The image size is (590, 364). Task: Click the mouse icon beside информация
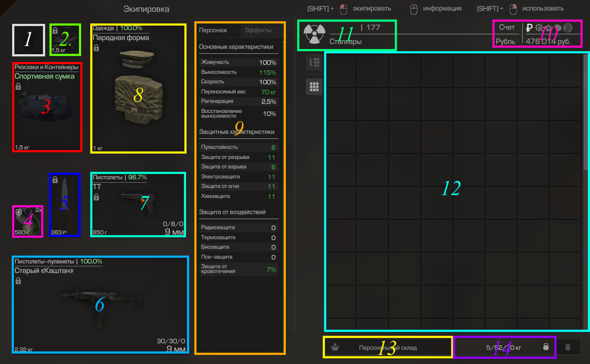click(x=414, y=8)
